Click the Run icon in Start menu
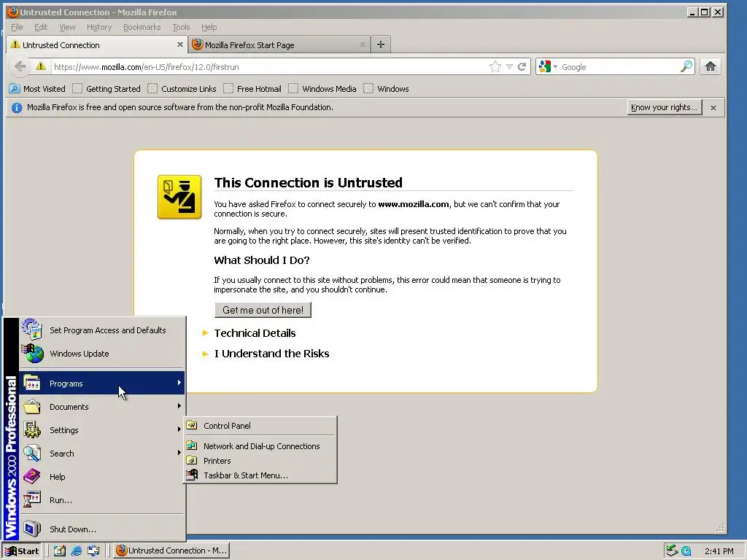Viewport: 747px width, 560px height. pyautogui.click(x=32, y=499)
